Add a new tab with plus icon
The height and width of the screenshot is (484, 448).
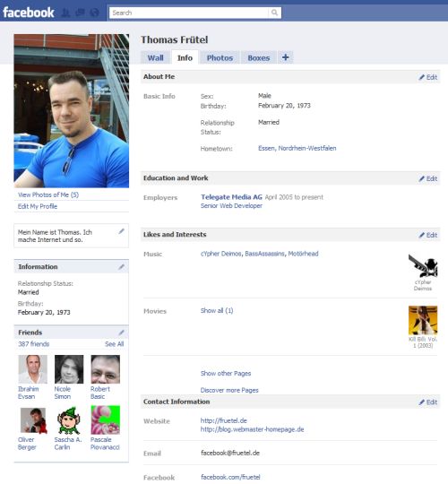point(286,57)
